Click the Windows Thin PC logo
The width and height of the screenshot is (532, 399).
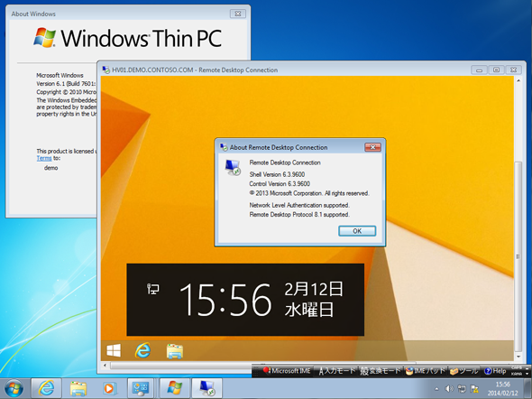click(128, 38)
